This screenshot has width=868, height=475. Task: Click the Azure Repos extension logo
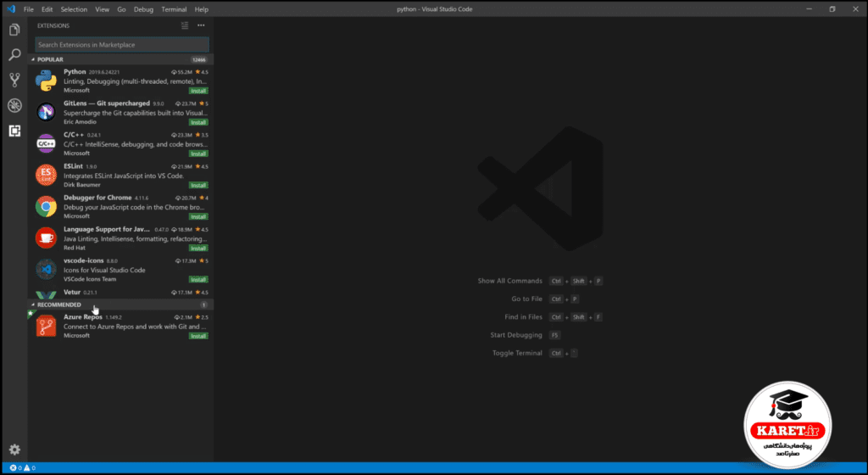[x=46, y=326]
